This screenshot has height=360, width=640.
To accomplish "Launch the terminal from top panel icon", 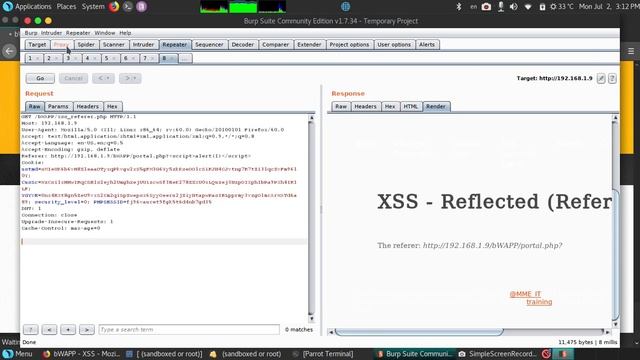I will [128, 7].
